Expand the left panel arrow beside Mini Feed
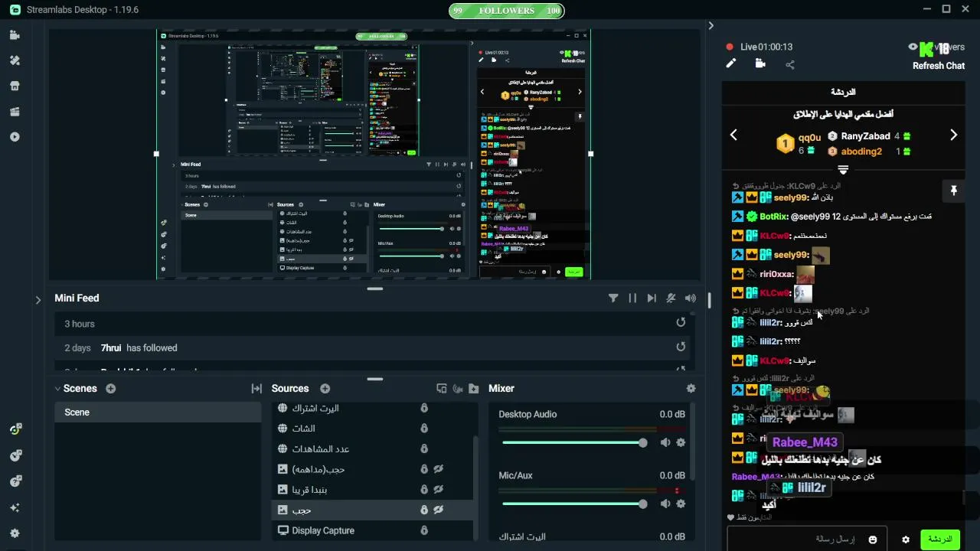The height and width of the screenshot is (551, 980). point(38,300)
